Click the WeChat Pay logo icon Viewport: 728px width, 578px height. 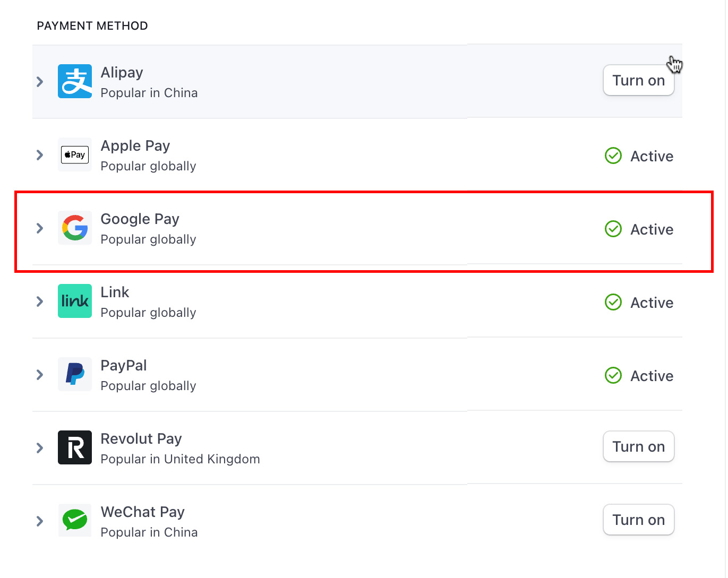click(x=75, y=521)
